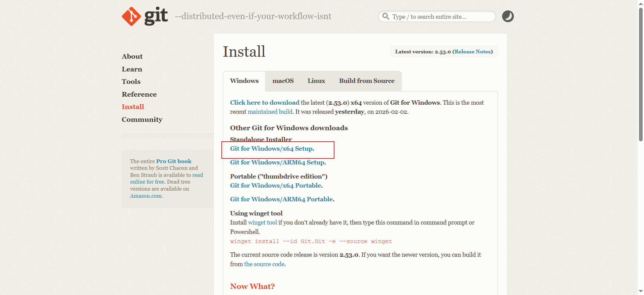This screenshot has width=644, height=295.
Task: Download Git for Windows/ARM64 Setup
Action: 277,162
